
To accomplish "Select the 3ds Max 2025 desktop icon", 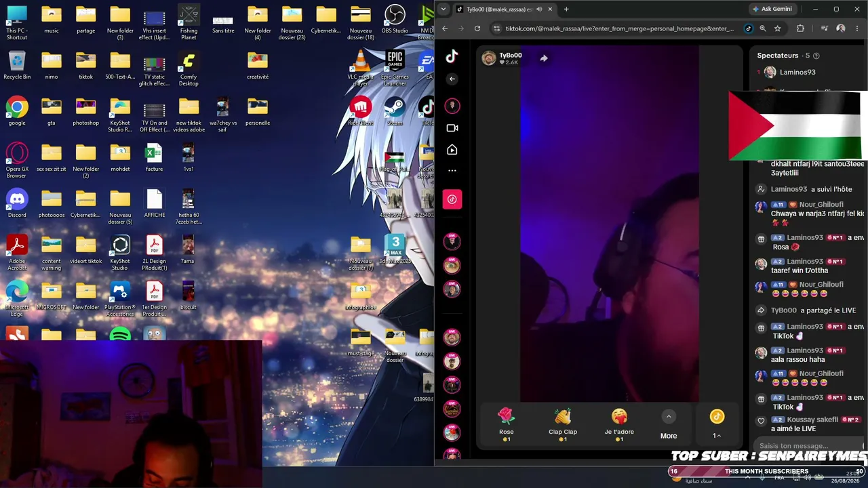I will click(395, 249).
